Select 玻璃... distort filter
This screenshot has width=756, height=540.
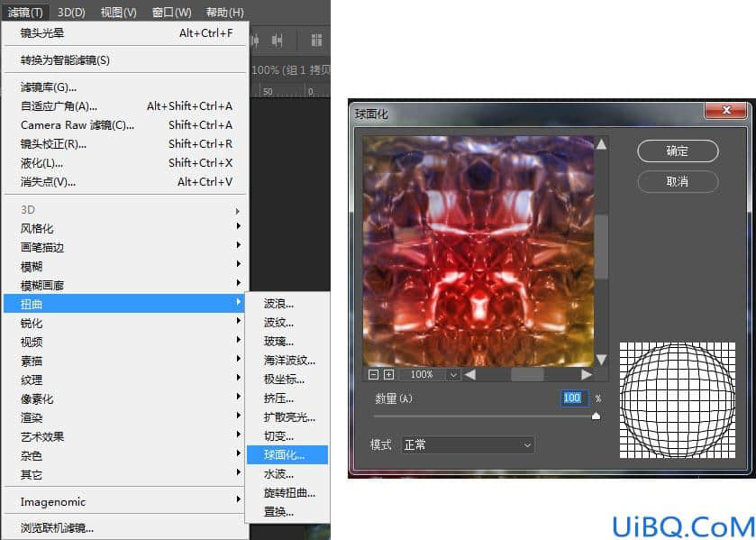click(x=287, y=341)
